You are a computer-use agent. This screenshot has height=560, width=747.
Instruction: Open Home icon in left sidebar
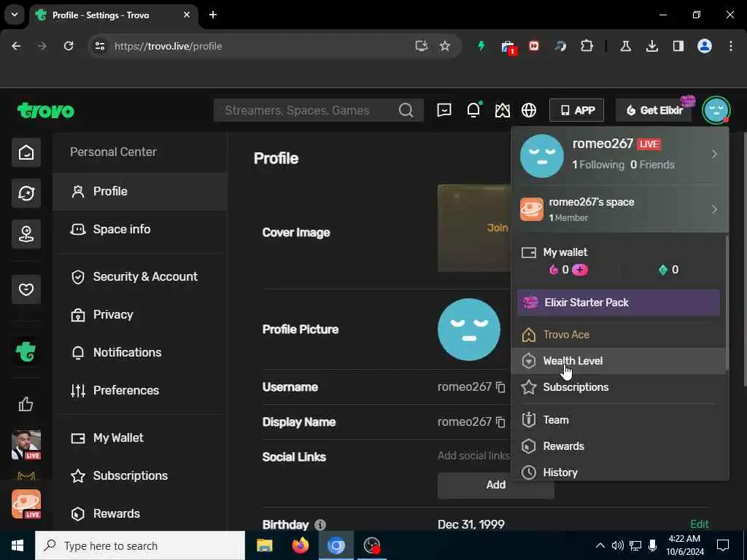26,152
